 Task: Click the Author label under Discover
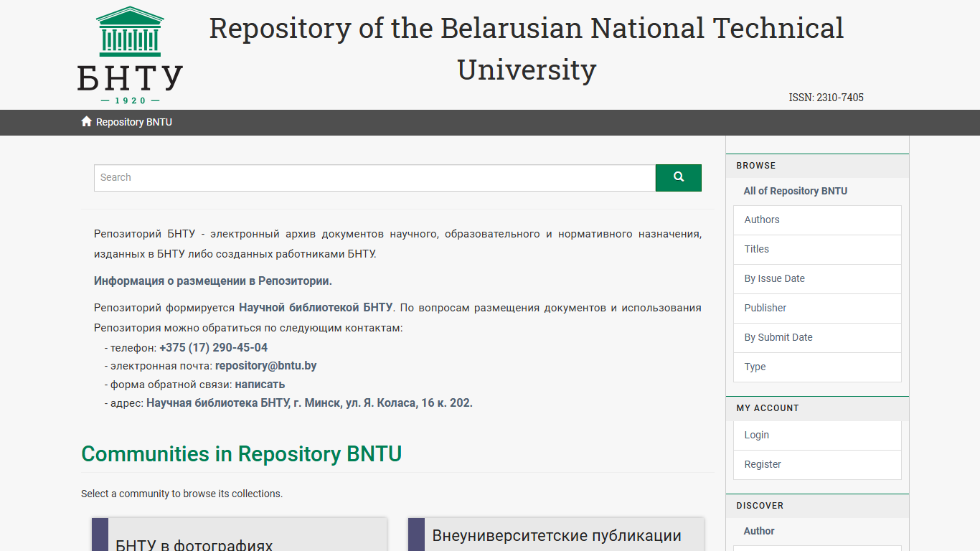[x=759, y=531]
